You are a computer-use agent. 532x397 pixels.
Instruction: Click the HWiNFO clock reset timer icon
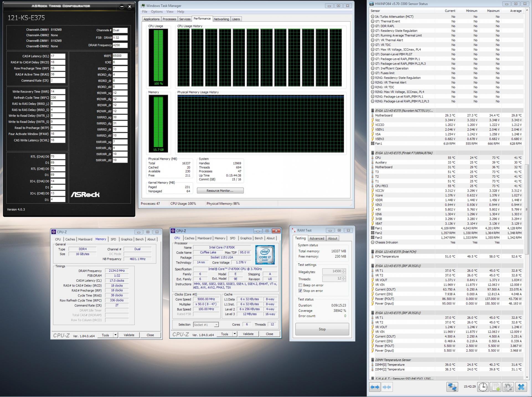(483, 387)
